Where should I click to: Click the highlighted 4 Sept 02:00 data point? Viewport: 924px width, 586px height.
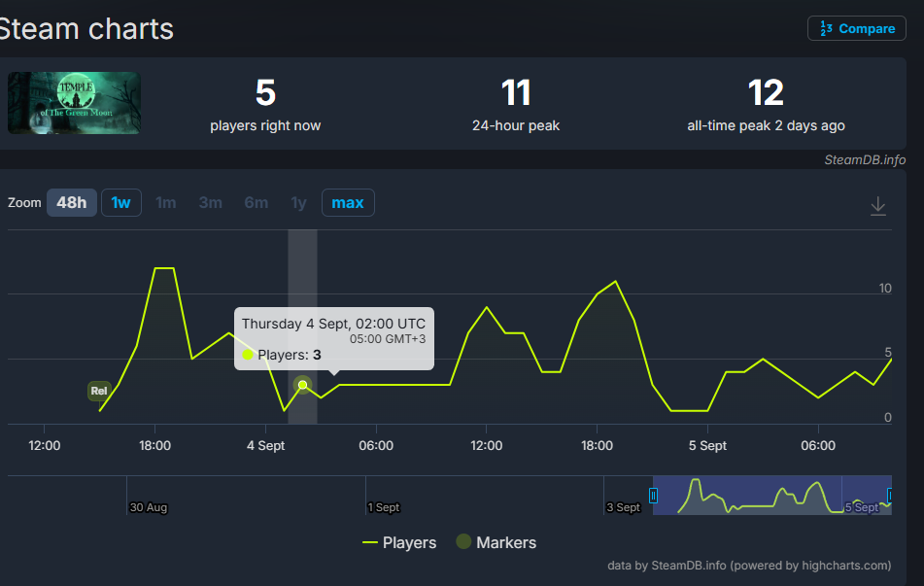(x=302, y=385)
